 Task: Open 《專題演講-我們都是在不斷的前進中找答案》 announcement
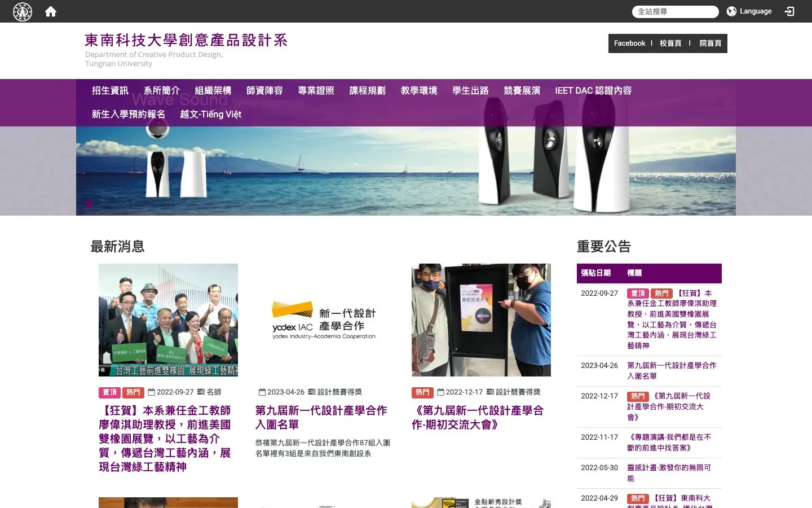[669, 443]
